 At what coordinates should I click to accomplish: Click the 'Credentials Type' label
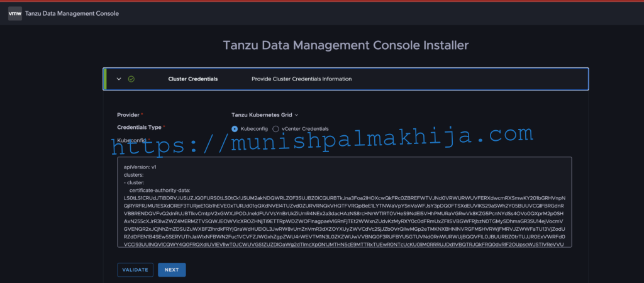(x=139, y=127)
